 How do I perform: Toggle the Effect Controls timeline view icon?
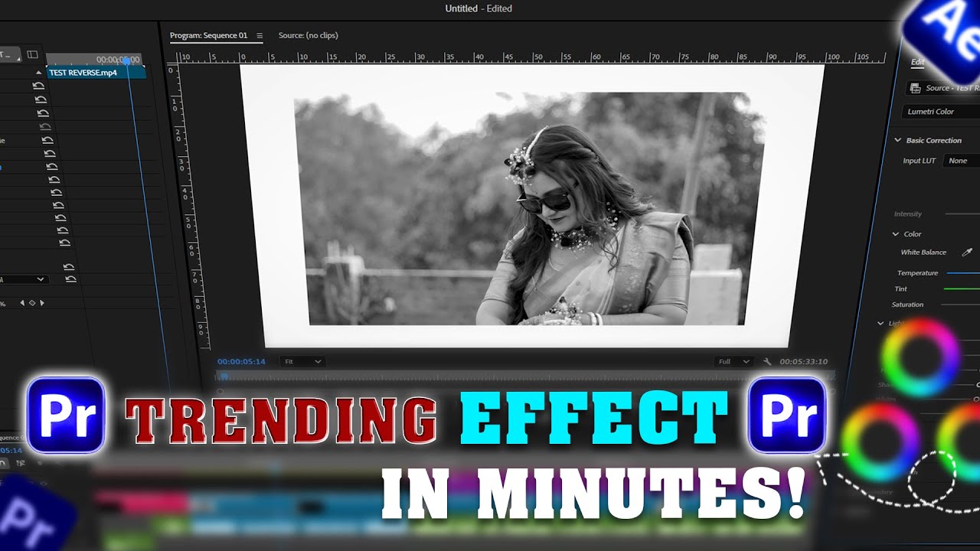32,54
